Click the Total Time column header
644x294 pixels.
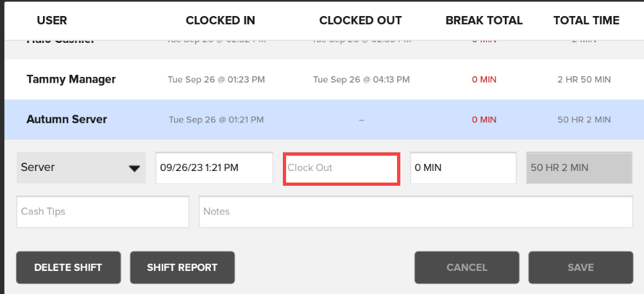point(586,20)
